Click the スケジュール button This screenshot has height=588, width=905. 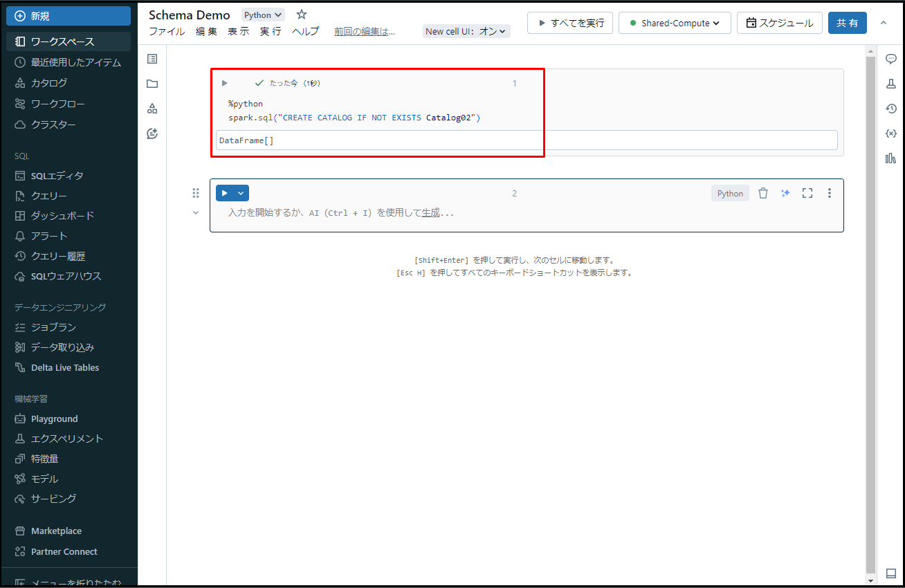pos(780,23)
